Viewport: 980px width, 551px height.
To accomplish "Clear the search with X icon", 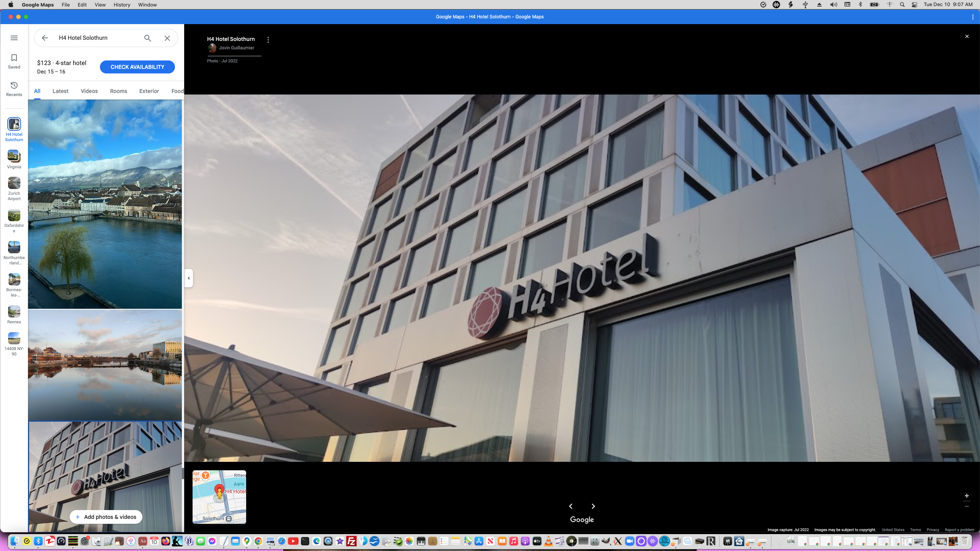I will coord(167,38).
